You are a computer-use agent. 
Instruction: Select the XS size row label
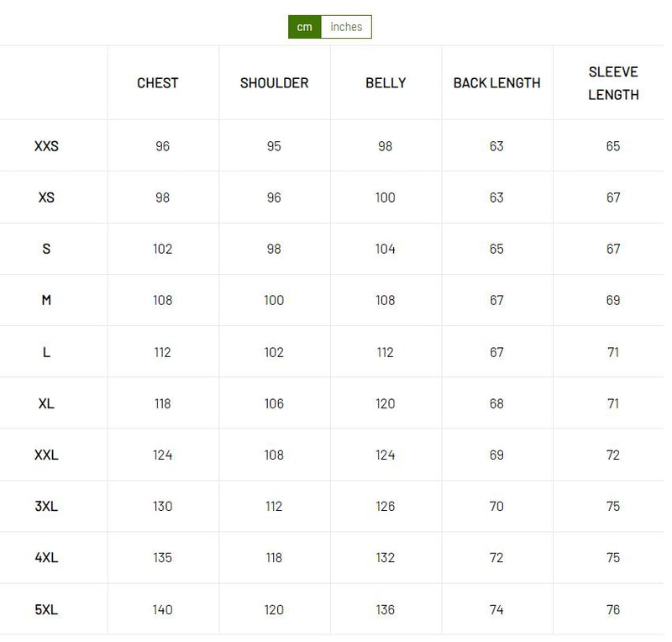46,197
